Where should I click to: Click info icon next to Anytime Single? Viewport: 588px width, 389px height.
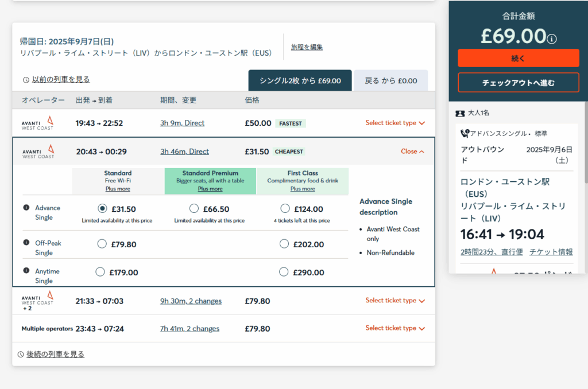(x=26, y=271)
